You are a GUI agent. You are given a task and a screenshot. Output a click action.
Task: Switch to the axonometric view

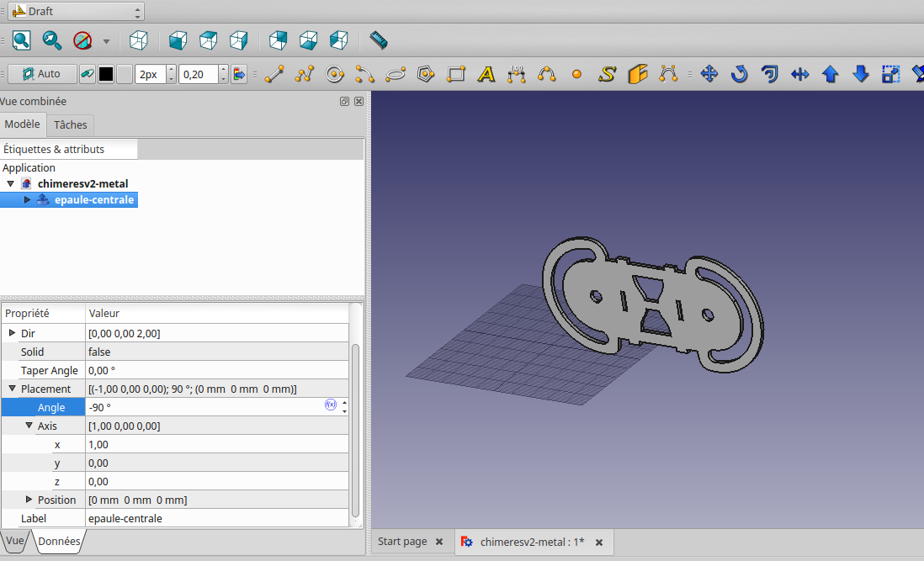point(138,40)
